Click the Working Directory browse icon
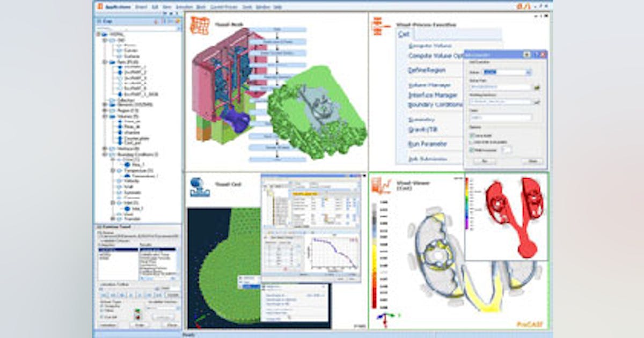The image size is (644, 338). (x=536, y=102)
